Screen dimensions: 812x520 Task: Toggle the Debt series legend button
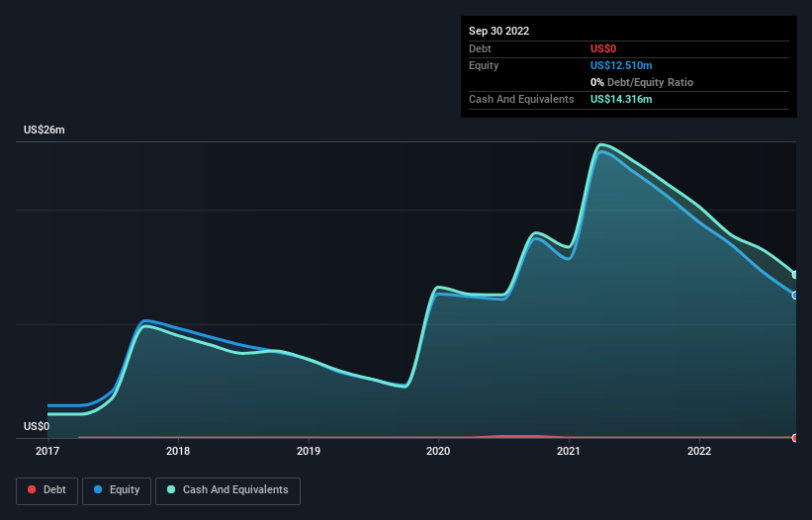[47, 490]
